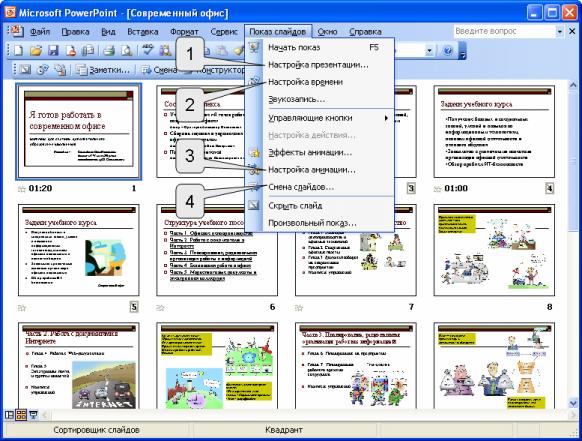The height and width of the screenshot is (441, 582).
Task: Click the Смена toolbar button
Action: point(159,70)
